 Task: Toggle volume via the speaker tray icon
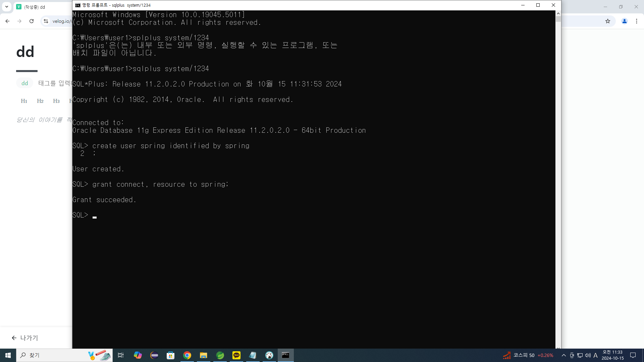(x=588, y=355)
